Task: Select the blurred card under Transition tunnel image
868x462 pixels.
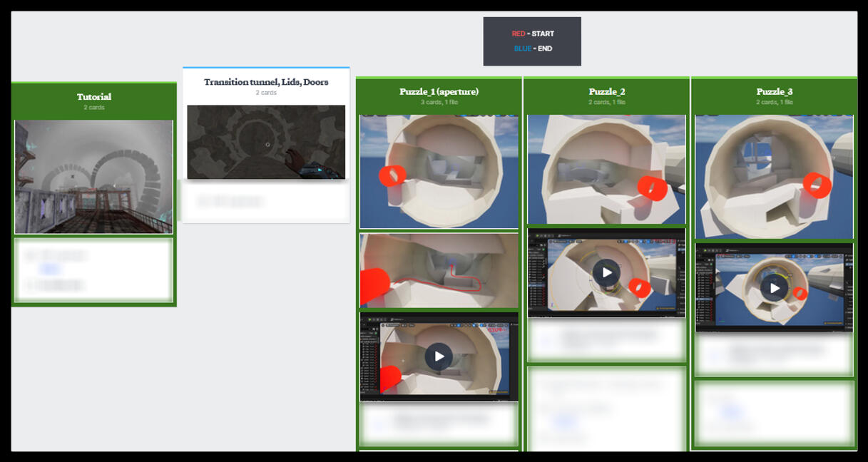Action: point(266,202)
